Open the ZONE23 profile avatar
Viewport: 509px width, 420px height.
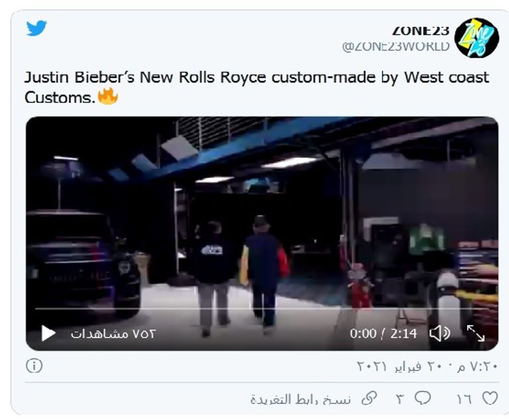(477, 38)
